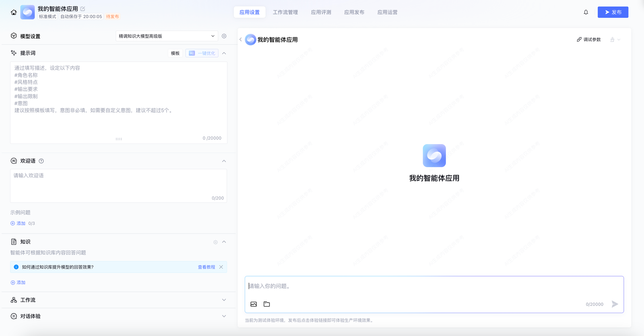This screenshot has width=644, height=336.
Task: Switch to the 工作流管理 tab
Action: click(x=285, y=12)
